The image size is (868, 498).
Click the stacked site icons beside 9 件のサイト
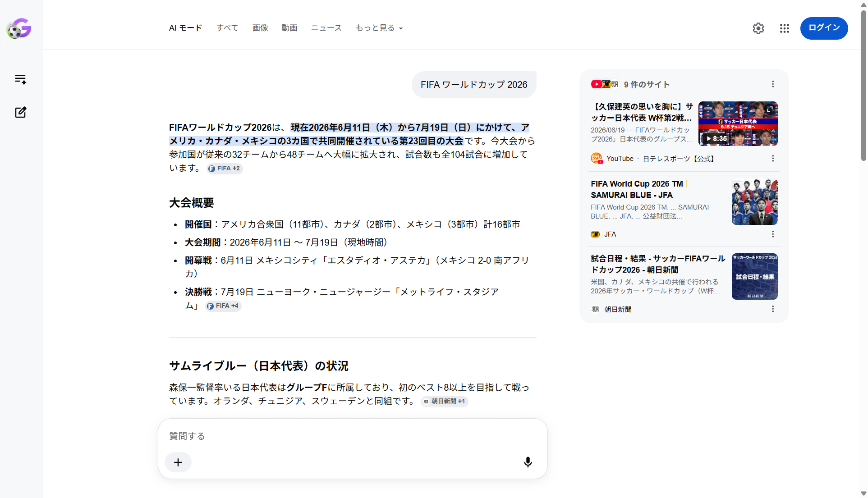click(605, 84)
